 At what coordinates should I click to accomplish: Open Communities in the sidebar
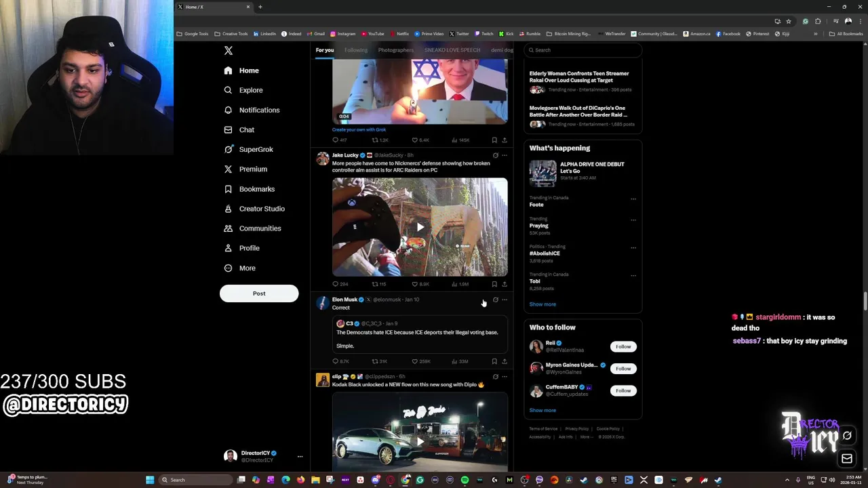(x=252, y=228)
